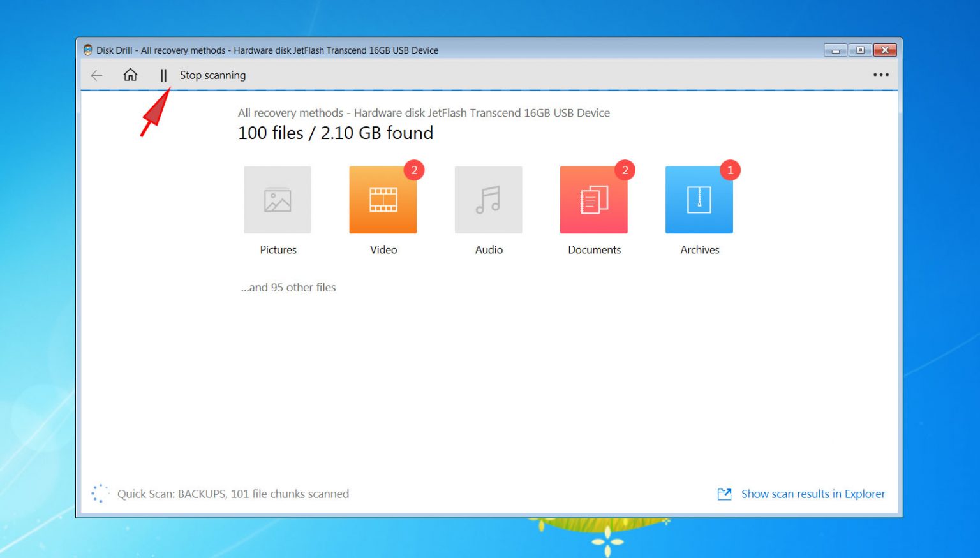Click the Archives label

[699, 250]
